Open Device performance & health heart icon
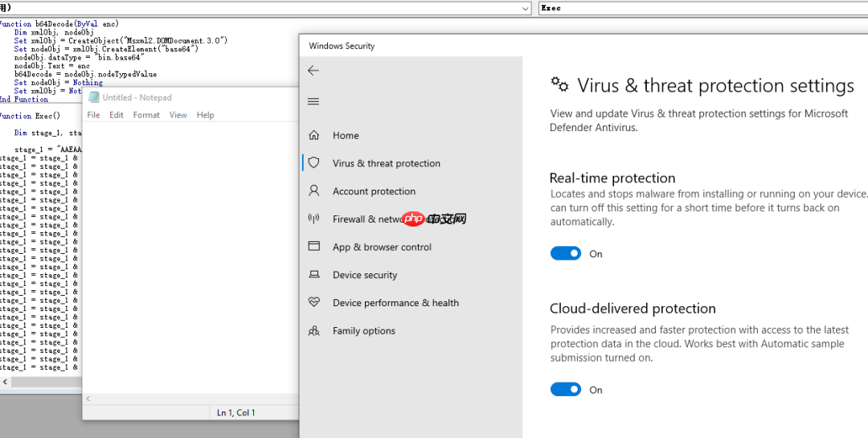 pos(314,303)
